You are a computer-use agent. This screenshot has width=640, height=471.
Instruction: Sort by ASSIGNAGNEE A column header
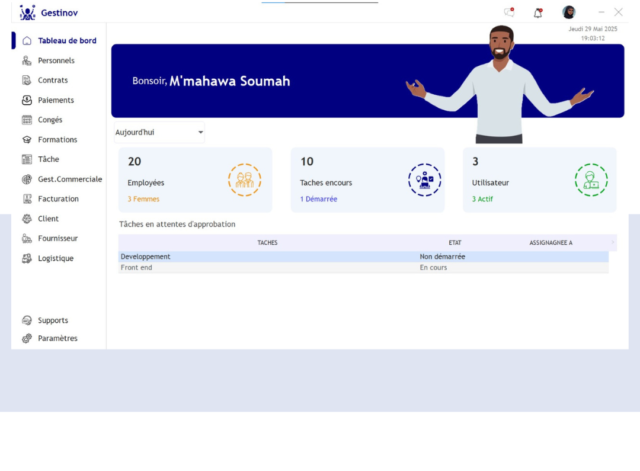(x=551, y=242)
